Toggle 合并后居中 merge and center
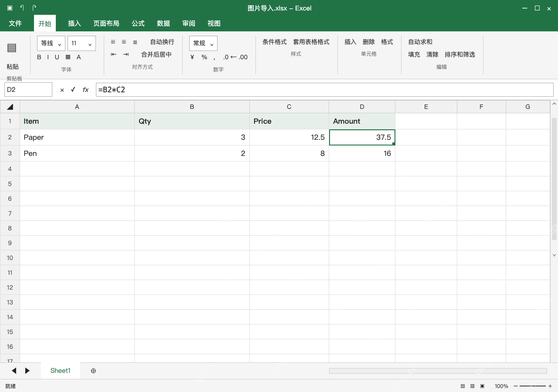The height and width of the screenshot is (392, 558). (157, 54)
